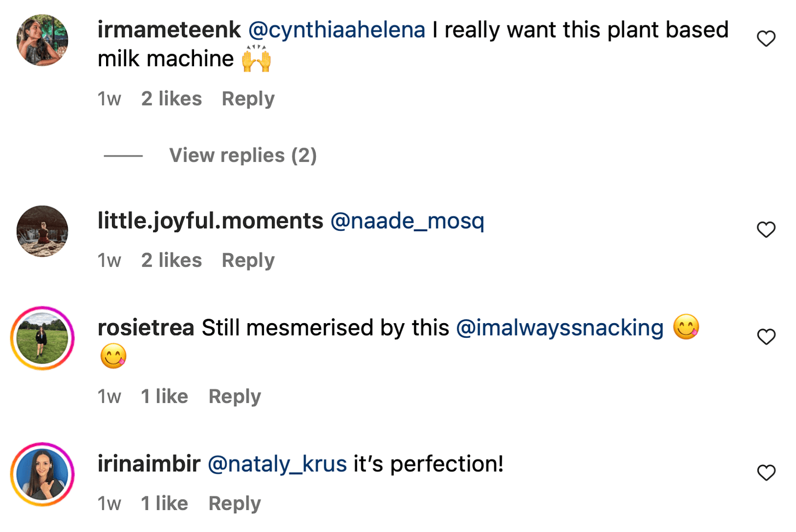The width and height of the screenshot is (796, 532).
Task: Show 1 like on irinaimbir's comment
Action: [164, 504]
